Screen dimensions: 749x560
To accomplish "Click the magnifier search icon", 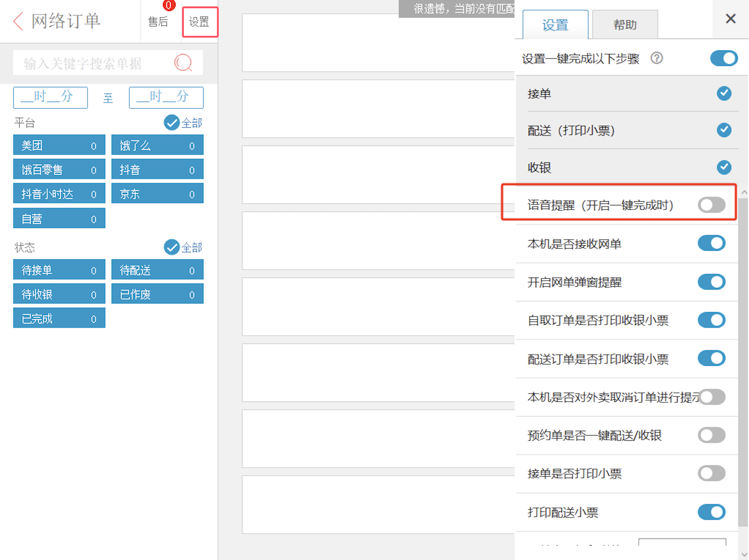I will click(x=183, y=63).
